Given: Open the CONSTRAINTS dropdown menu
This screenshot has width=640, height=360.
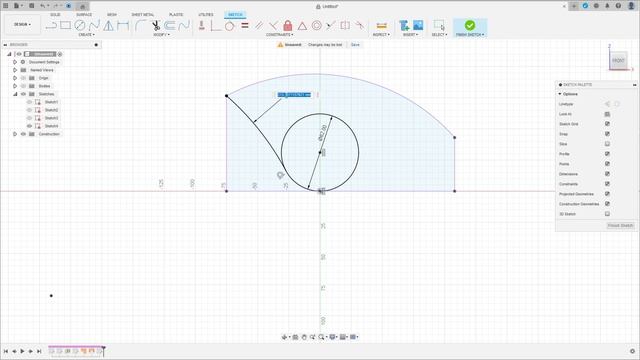Looking at the screenshot, I should (280, 35).
